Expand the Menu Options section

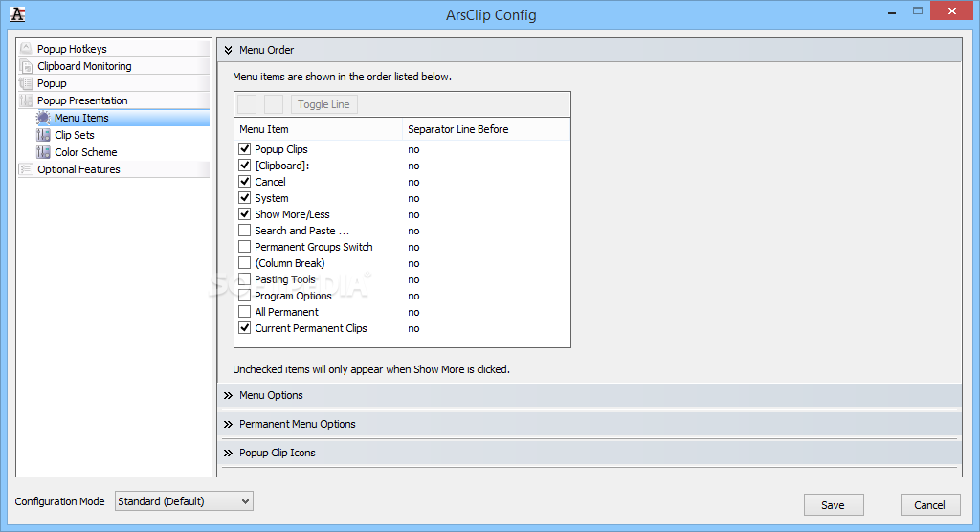[x=228, y=395]
